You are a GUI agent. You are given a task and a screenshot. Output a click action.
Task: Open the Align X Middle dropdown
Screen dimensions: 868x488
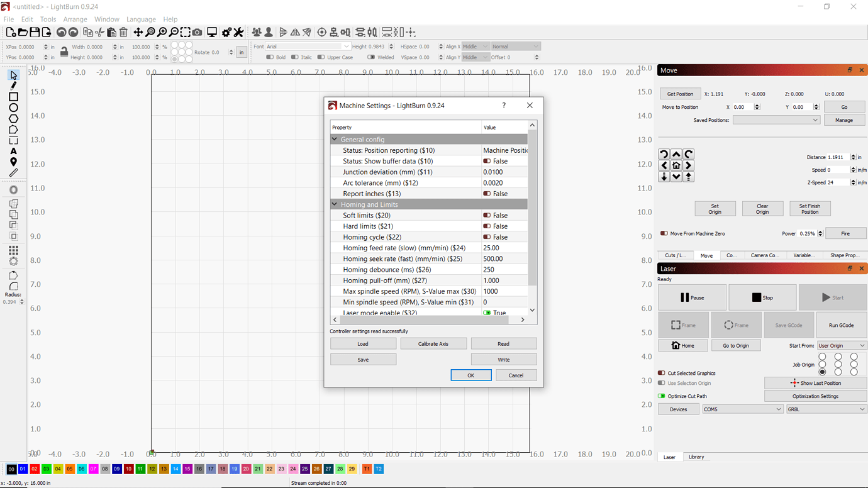tap(476, 47)
